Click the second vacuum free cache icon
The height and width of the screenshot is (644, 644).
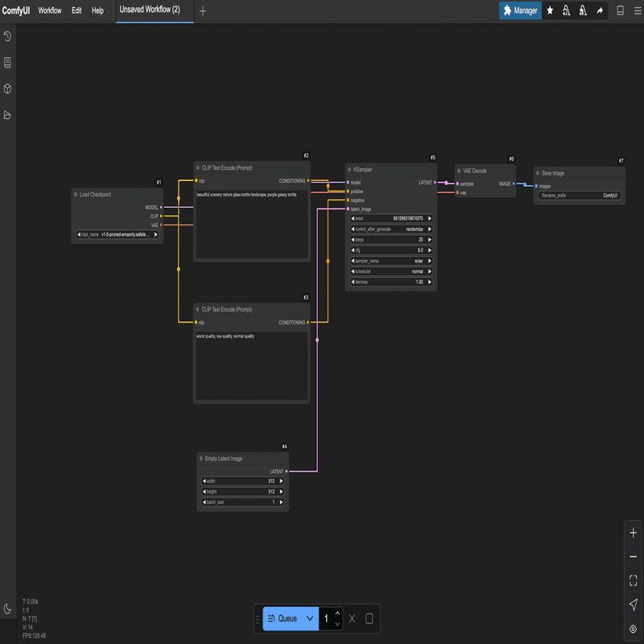583,10
